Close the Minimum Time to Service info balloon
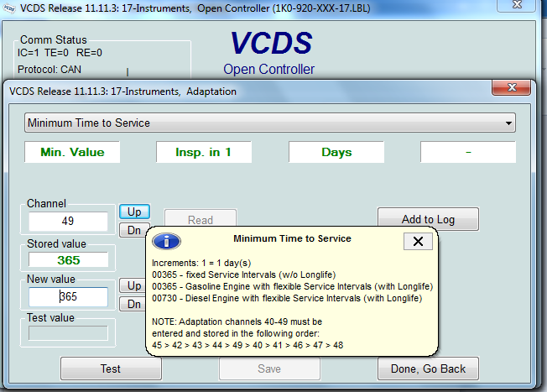Image resolution: width=547 pixels, height=392 pixels. [418, 241]
